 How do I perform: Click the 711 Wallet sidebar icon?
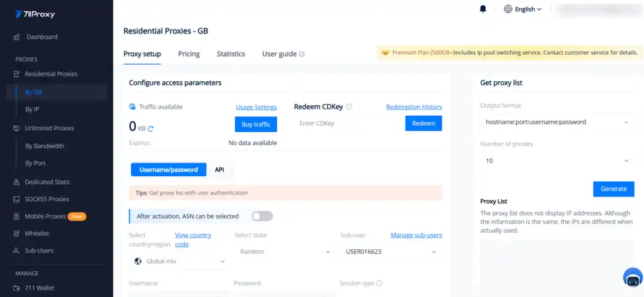pyautogui.click(x=16, y=288)
